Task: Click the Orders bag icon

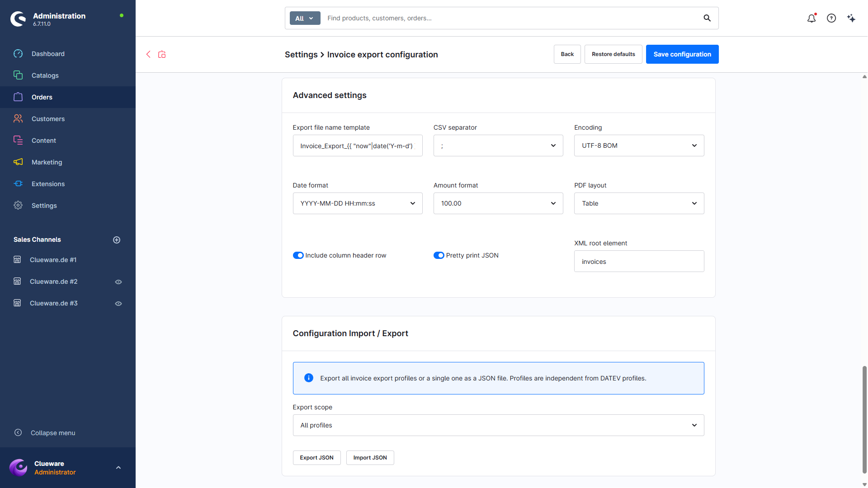Action: 18,97
